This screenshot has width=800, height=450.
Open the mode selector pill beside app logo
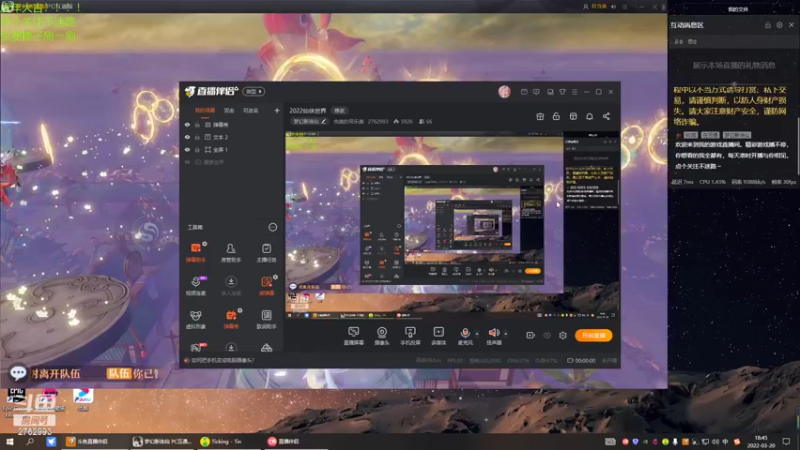pyautogui.click(x=254, y=91)
